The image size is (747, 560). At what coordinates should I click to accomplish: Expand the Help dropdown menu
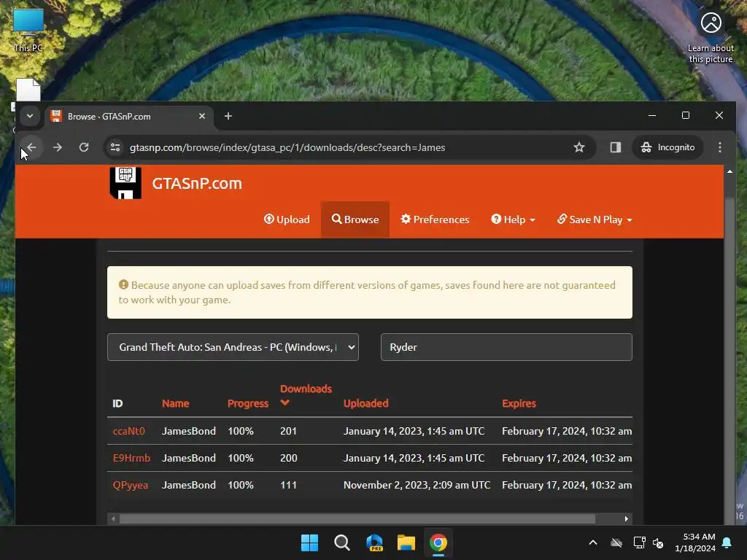[x=513, y=219]
